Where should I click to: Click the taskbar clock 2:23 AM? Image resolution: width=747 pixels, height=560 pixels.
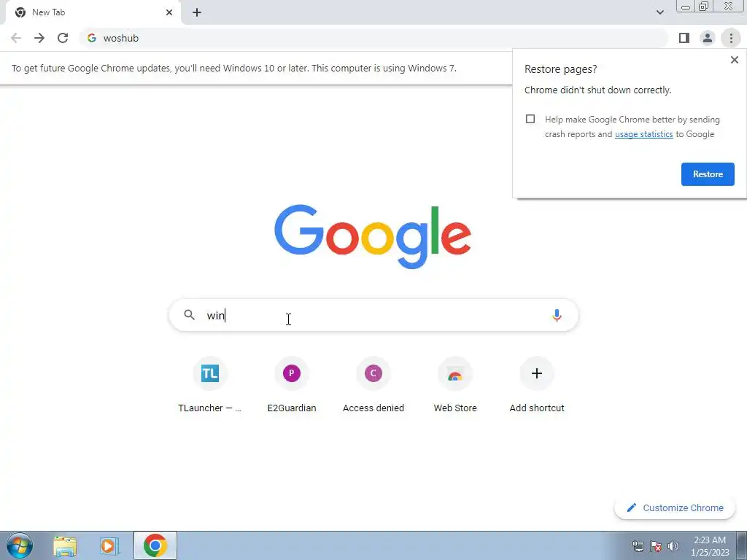pyautogui.click(x=710, y=546)
